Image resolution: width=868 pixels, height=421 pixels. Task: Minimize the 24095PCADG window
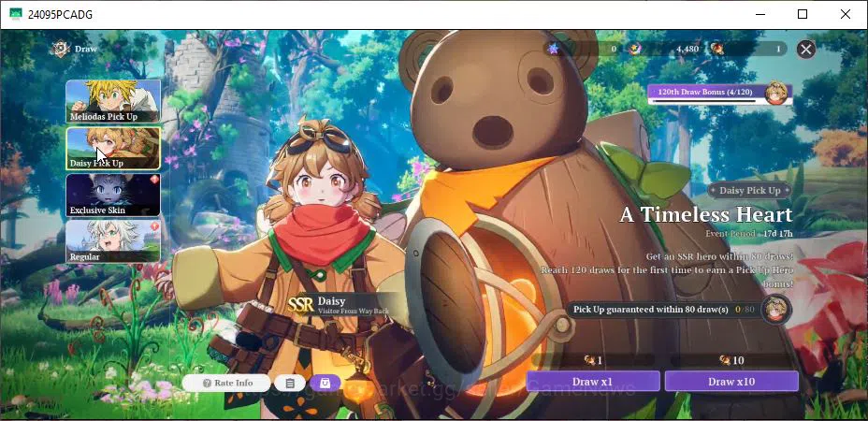coord(759,14)
